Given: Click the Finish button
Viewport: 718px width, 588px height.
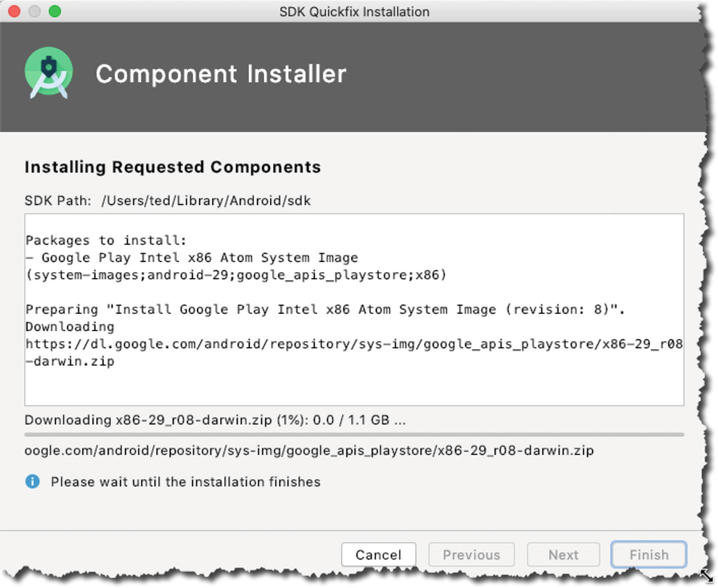Looking at the screenshot, I should (x=648, y=554).
